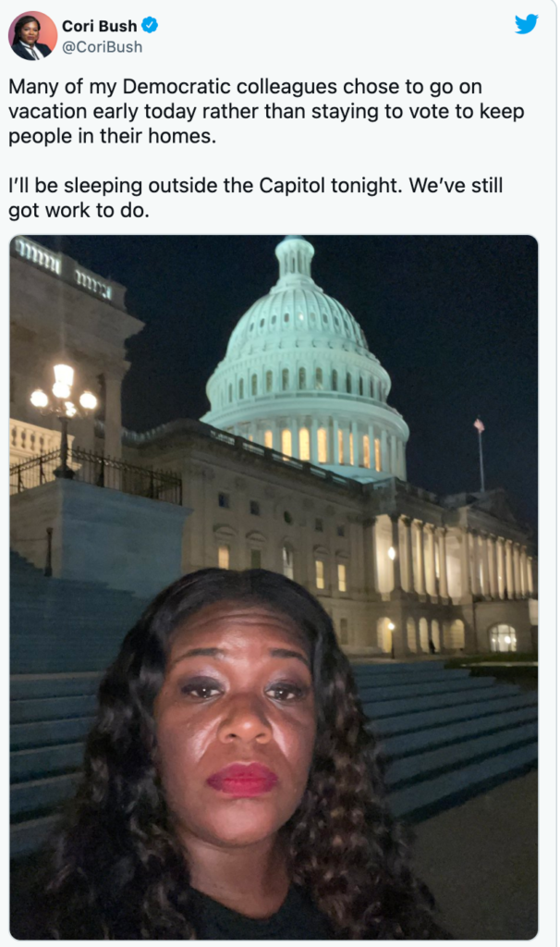Image resolution: width=560 pixels, height=947 pixels.
Task: Click the "people in their homes." line
Action: click(x=112, y=136)
